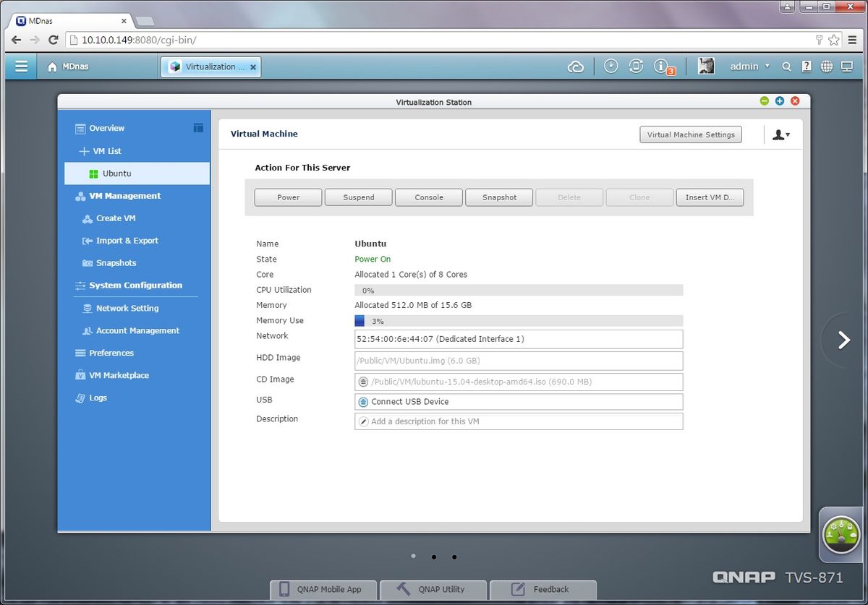The height and width of the screenshot is (605, 868).
Task: Open the QNAP search magnifier icon
Action: coord(787,66)
